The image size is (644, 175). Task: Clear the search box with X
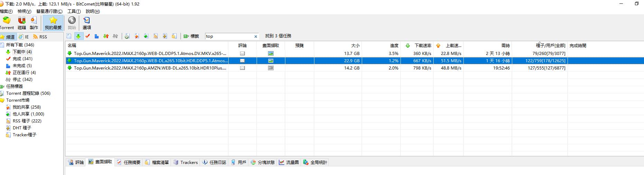tap(256, 36)
